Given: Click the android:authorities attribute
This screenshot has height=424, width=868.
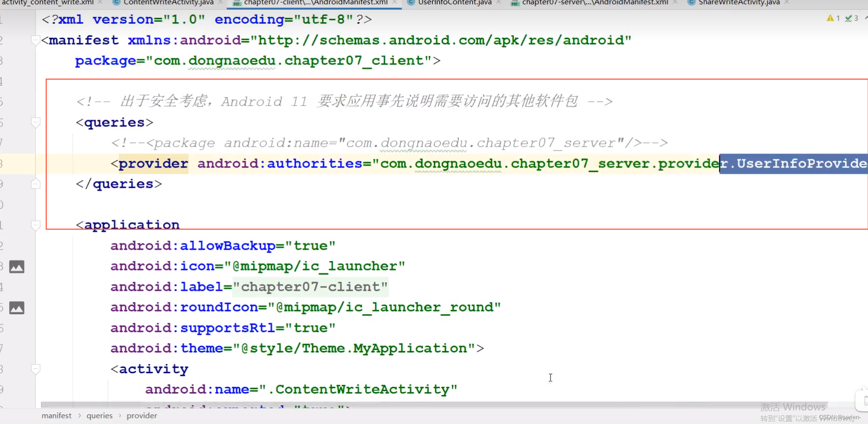Looking at the screenshot, I should click(280, 164).
